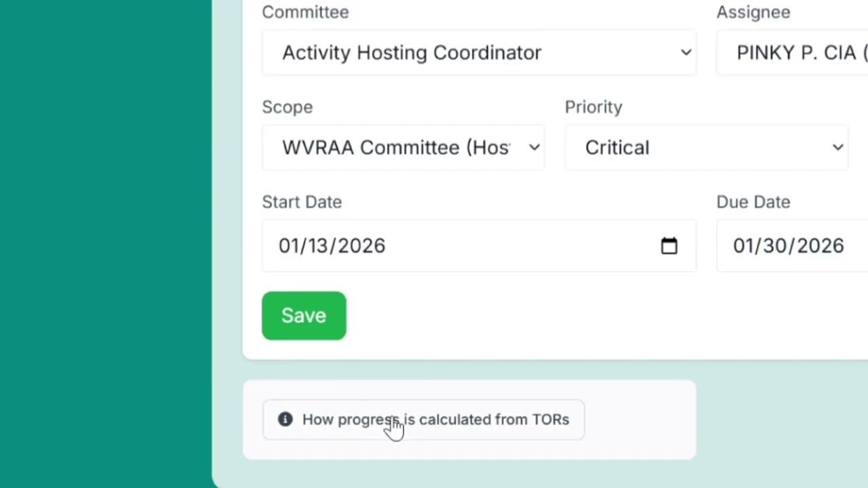The height and width of the screenshot is (488, 868).
Task: Click the chevron arrow on Committee dropdown
Action: pyautogui.click(x=686, y=53)
